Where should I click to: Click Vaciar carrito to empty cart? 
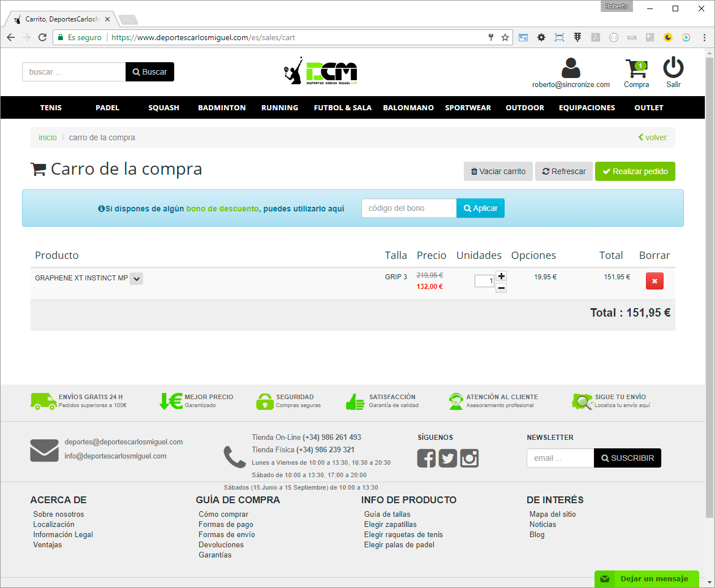pyautogui.click(x=498, y=171)
